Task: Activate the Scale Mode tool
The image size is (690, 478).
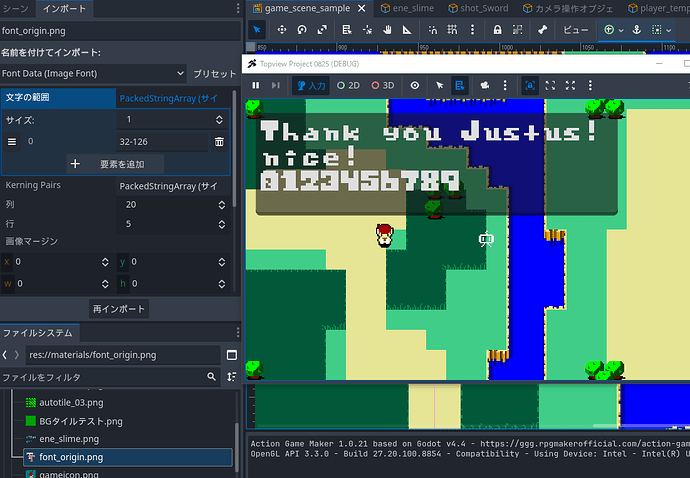Action: point(322,30)
